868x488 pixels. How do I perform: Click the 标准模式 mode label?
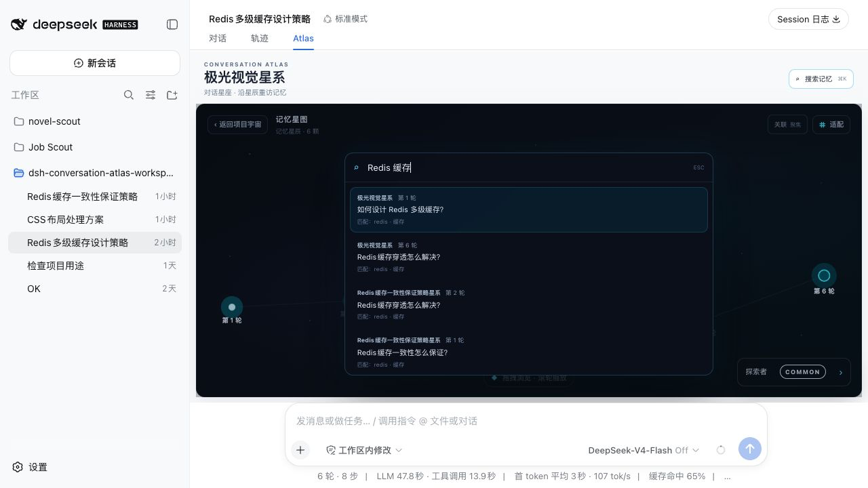(351, 19)
